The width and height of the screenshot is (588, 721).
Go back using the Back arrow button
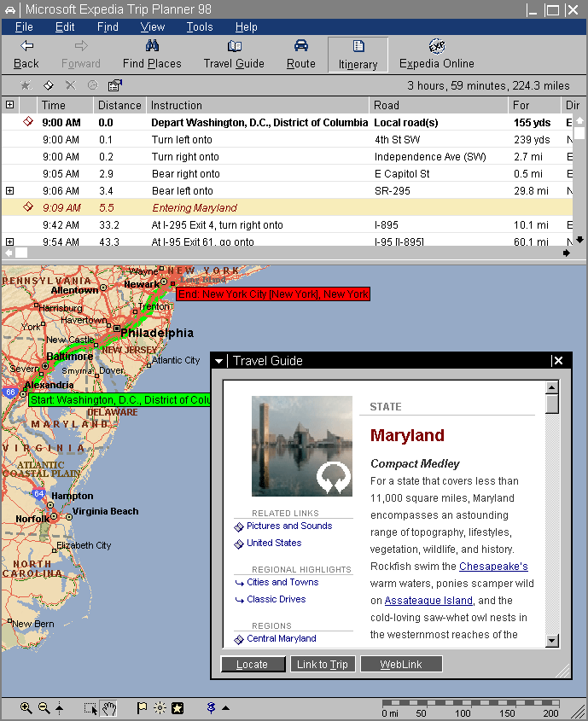click(x=26, y=55)
